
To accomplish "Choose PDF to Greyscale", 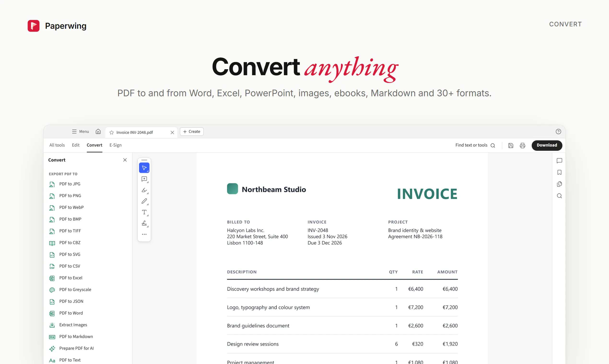I will coord(88,290).
